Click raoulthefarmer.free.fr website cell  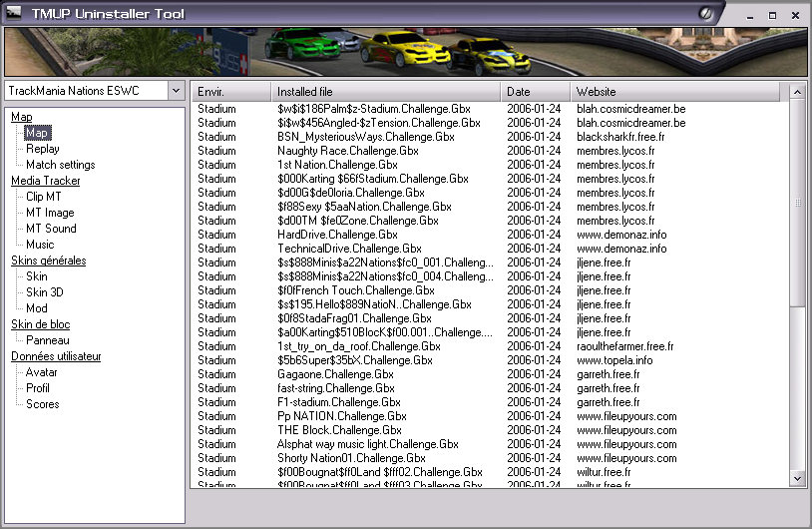point(625,346)
